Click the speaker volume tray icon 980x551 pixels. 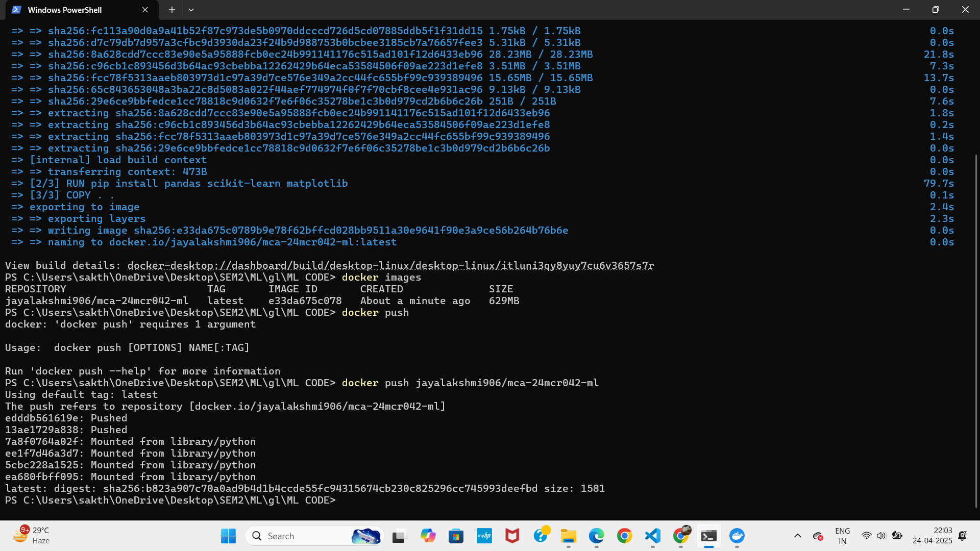[x=881, y=536]
